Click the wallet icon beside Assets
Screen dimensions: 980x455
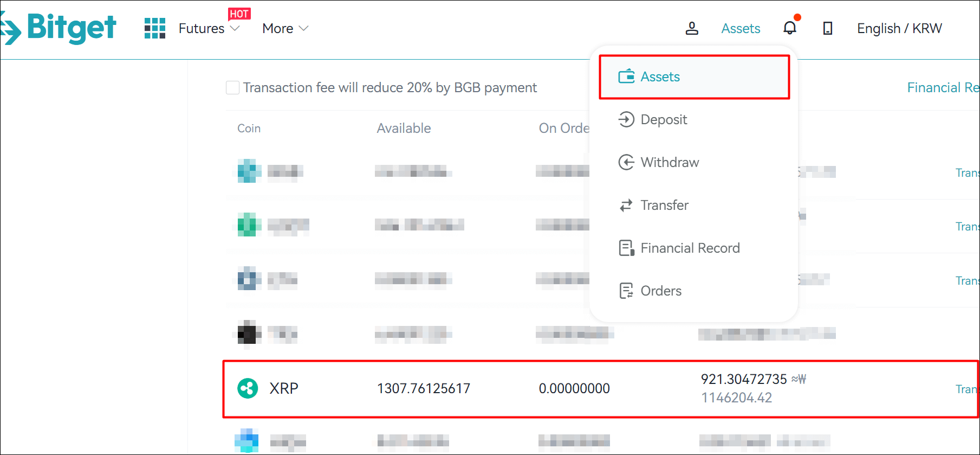626,76
